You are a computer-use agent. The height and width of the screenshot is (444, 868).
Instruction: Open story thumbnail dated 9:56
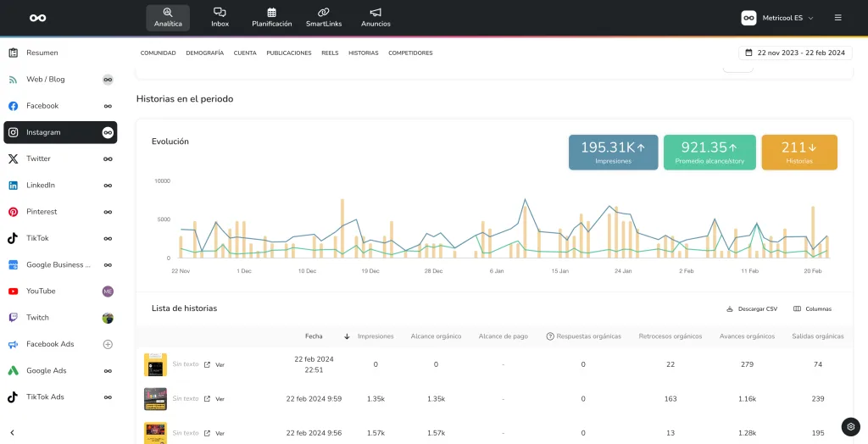coord(156,433)
